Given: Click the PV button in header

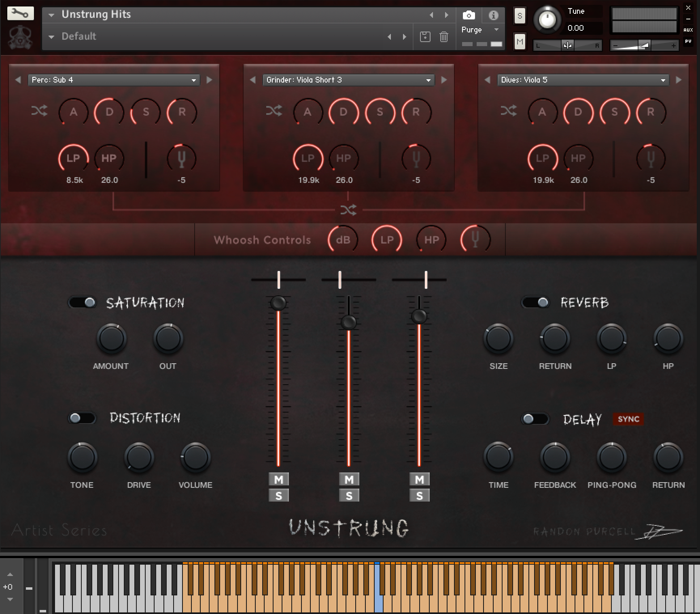Looking at the screenshot, I should click(688, 41).
